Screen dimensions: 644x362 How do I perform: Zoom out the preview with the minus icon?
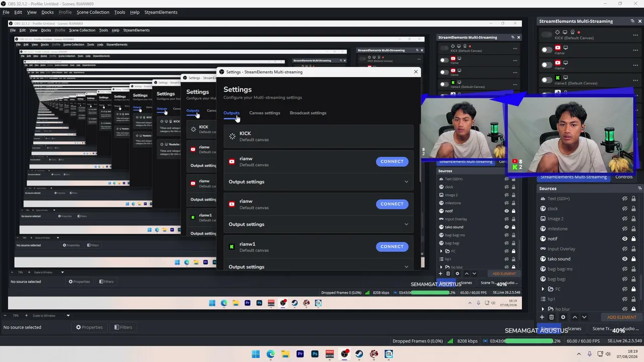pyautogui.click(x=6, y=316)
